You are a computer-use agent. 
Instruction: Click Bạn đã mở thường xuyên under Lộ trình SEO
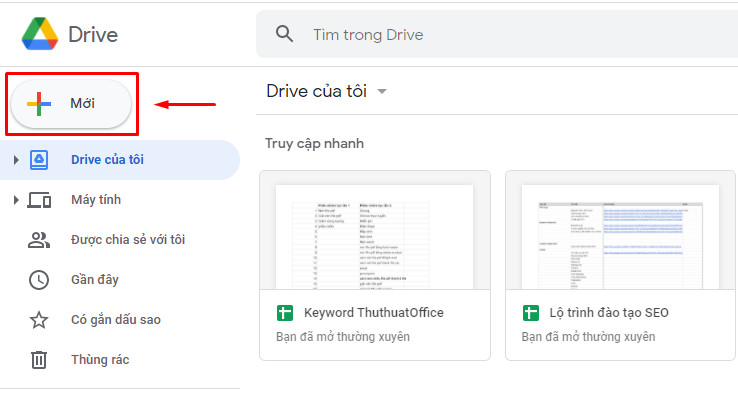point(588,337)
